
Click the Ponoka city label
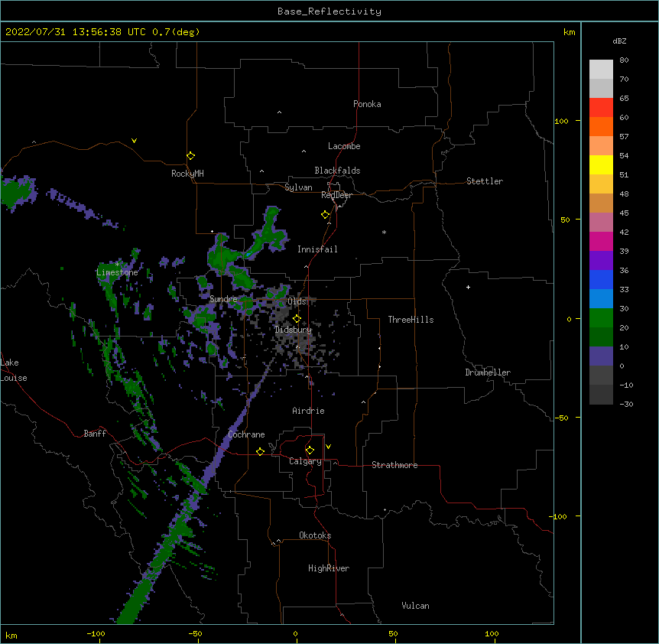(x=367, y=104)
